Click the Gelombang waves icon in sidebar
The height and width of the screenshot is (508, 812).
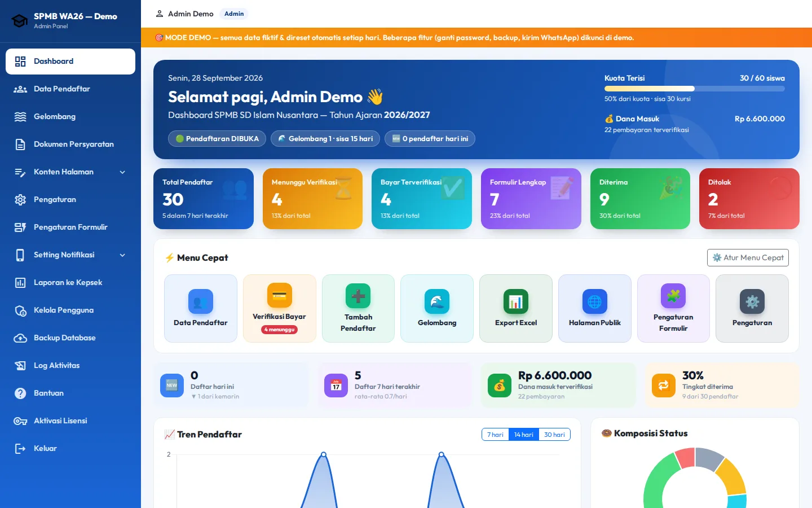[x=20, y=117]
